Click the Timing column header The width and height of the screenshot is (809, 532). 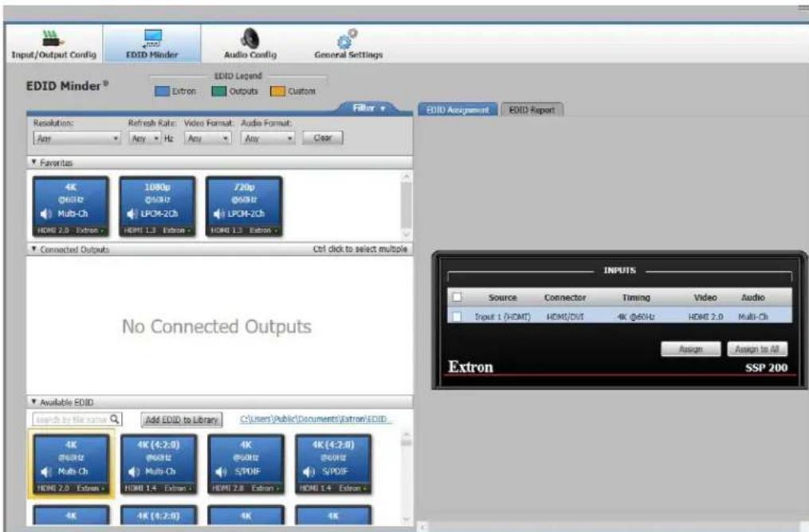point(636,297)
